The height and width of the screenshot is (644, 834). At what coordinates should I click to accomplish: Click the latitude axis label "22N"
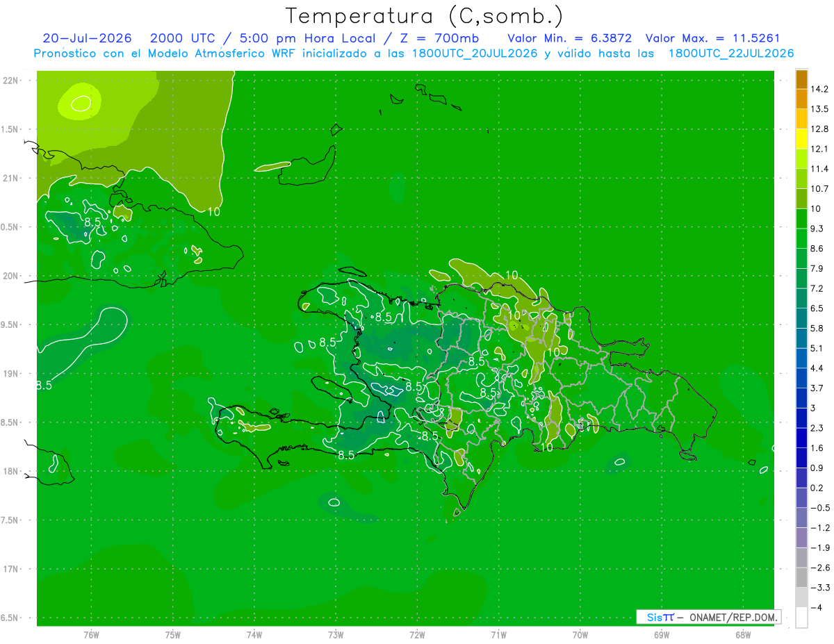tap(12, 80)
